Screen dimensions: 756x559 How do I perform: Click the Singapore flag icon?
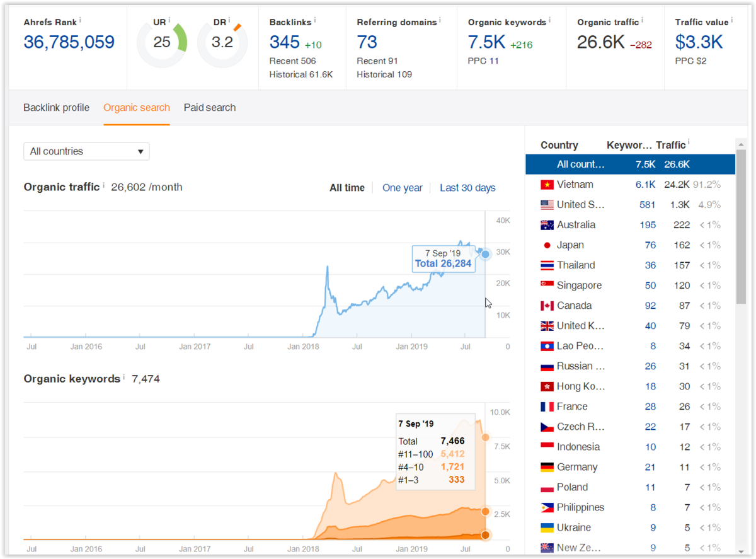pos(547,285)
